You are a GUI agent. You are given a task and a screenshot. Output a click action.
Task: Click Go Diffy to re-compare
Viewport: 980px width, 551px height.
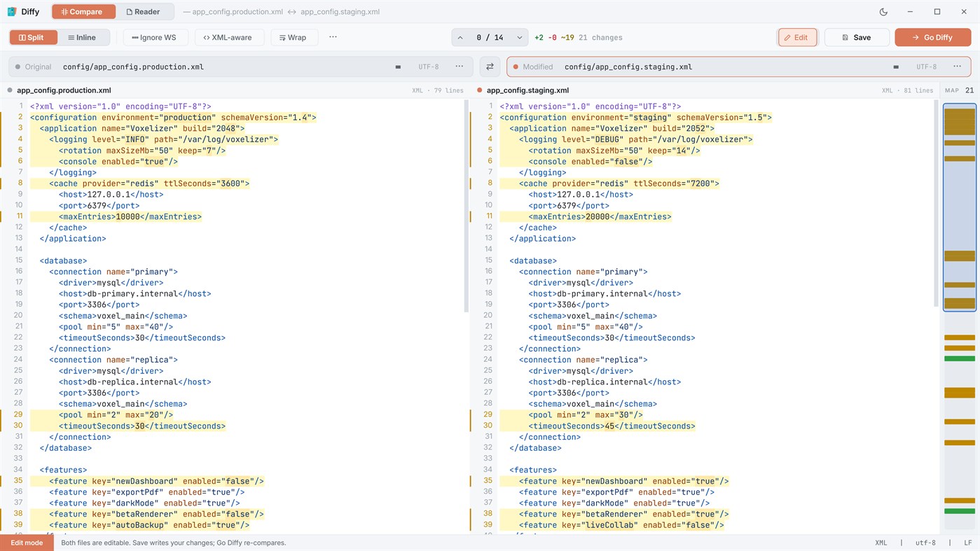tap(932, 38)
